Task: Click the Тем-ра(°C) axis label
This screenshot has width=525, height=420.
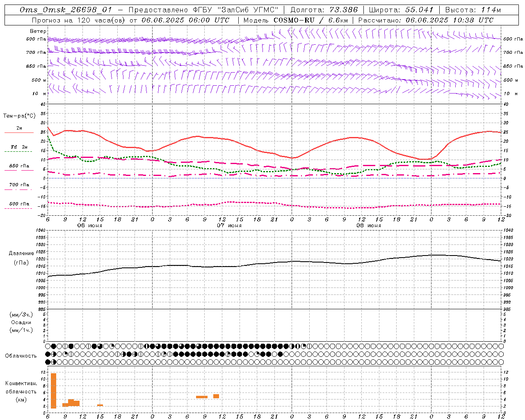Action: pos(19,116)
